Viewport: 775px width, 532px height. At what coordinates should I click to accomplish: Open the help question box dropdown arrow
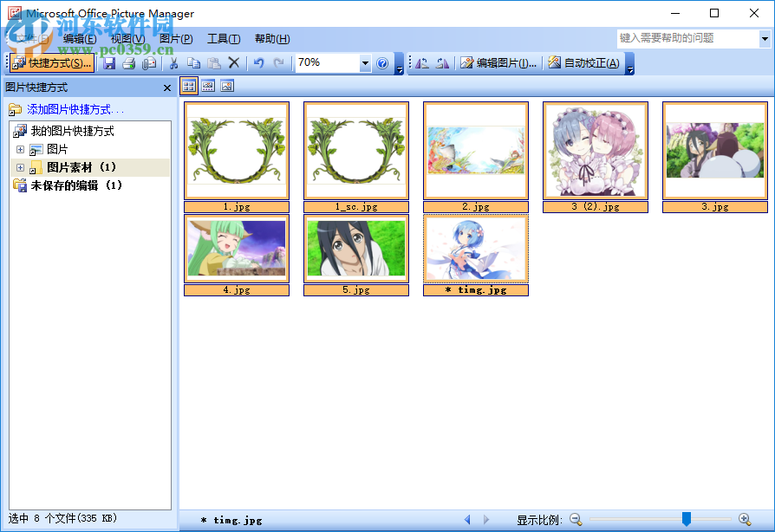(x=765, y=38)
